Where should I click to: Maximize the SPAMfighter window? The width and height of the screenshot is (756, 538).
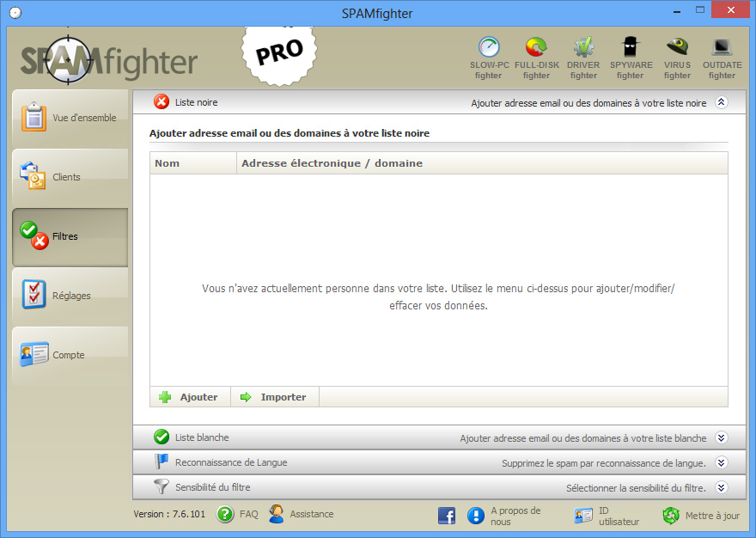coord(700,10)
